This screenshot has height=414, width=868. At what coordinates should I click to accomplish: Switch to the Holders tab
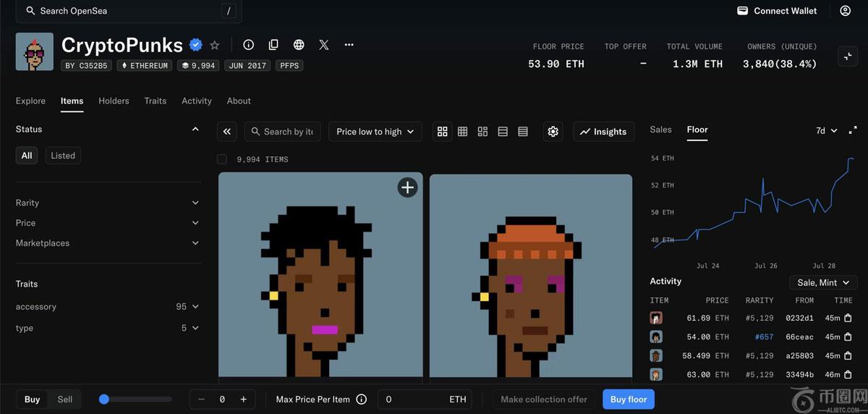[x=114, y=101]
